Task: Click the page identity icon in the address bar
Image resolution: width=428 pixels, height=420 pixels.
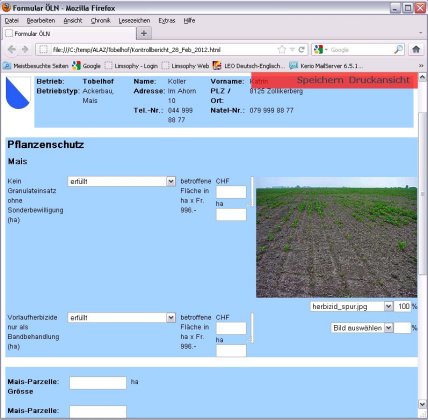Action: [x=43, y=50]
